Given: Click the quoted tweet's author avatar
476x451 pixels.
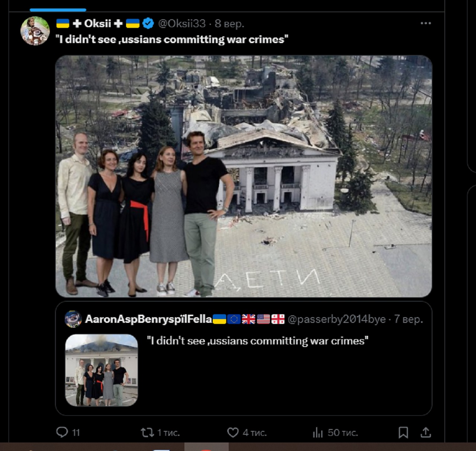Looking at the screenshot, I should pos(73,319).
